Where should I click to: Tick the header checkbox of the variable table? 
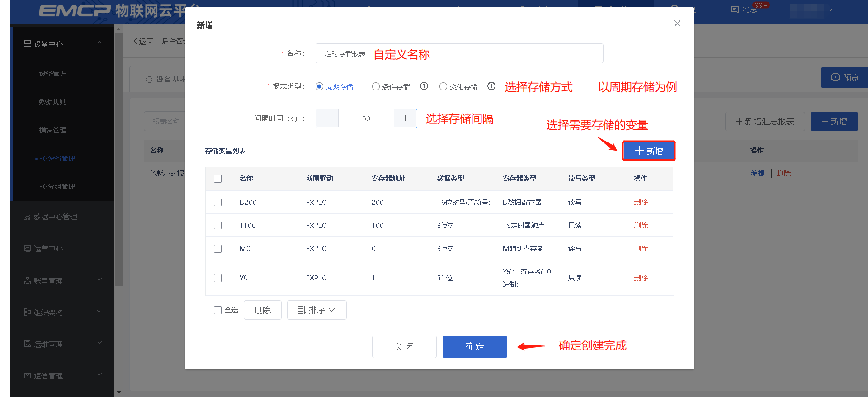[217, 179]
